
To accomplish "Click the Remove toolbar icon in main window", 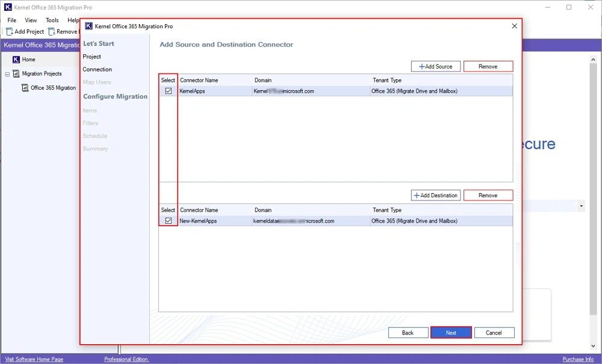I will click(52, 32).
